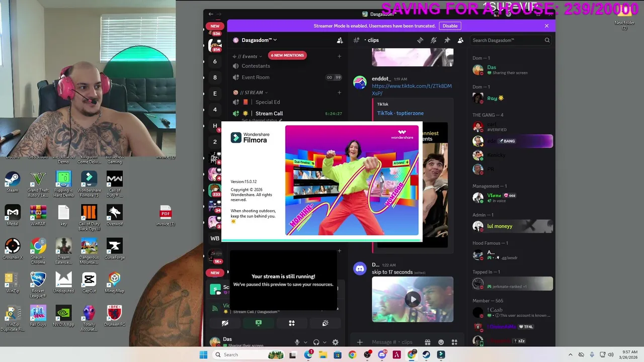Image resolution: width=644 pixels, height=362 pixels.
Task: Join Event Room voice channel
Action: click(x=287, y=77)
